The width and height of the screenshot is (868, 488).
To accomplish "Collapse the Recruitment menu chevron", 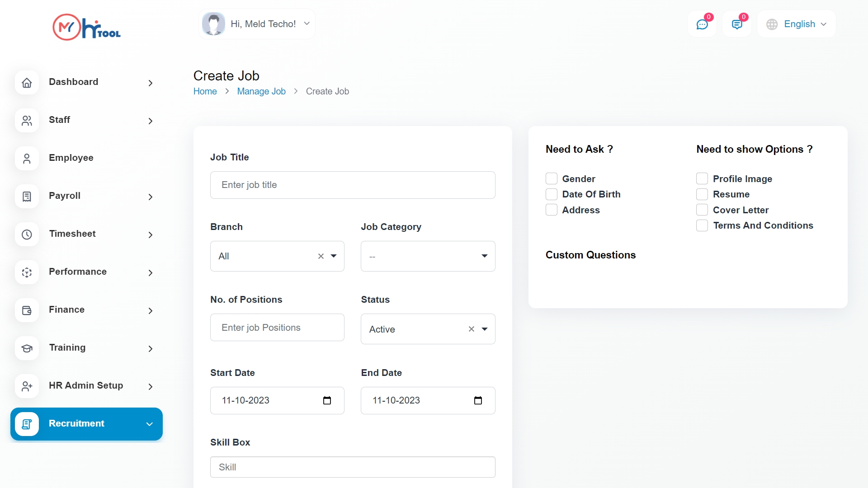I will (149, 424).
